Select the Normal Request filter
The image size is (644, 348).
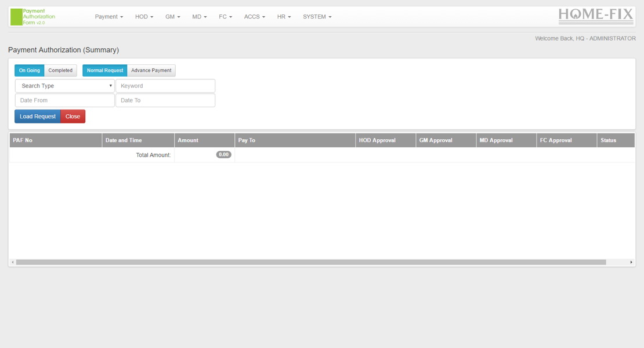104,70
